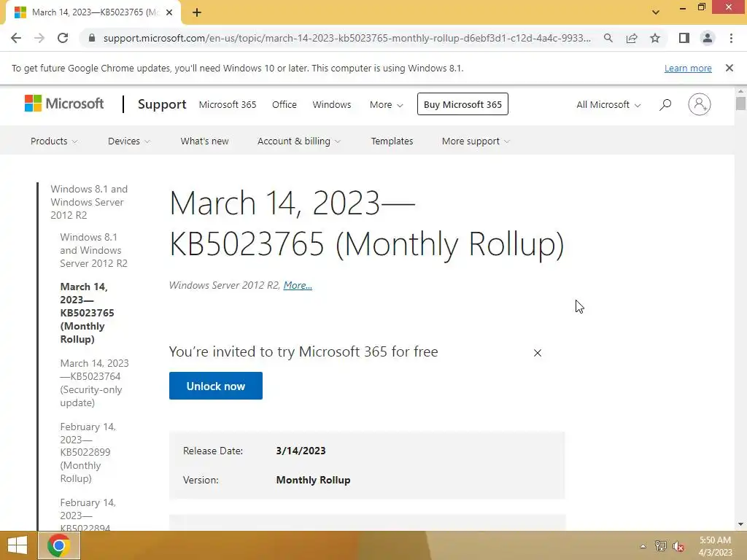The height and width of the screenshot is (560, 747).
Task: Open the Chrome three-dot menu
Action: pos(731,38)
